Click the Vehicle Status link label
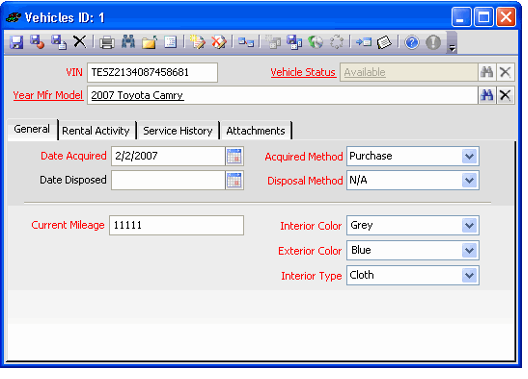Screen dimensions: 528x379 [303, 72]
